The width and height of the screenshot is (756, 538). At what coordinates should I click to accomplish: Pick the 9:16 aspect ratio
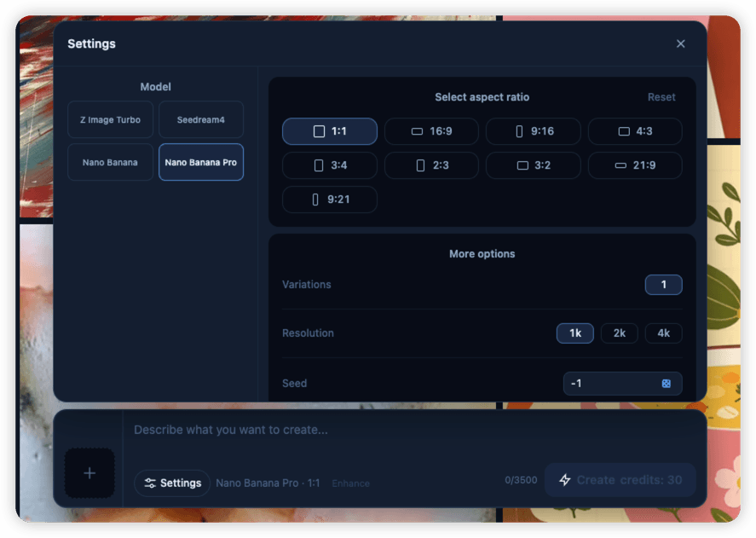(x=534, y=131)
